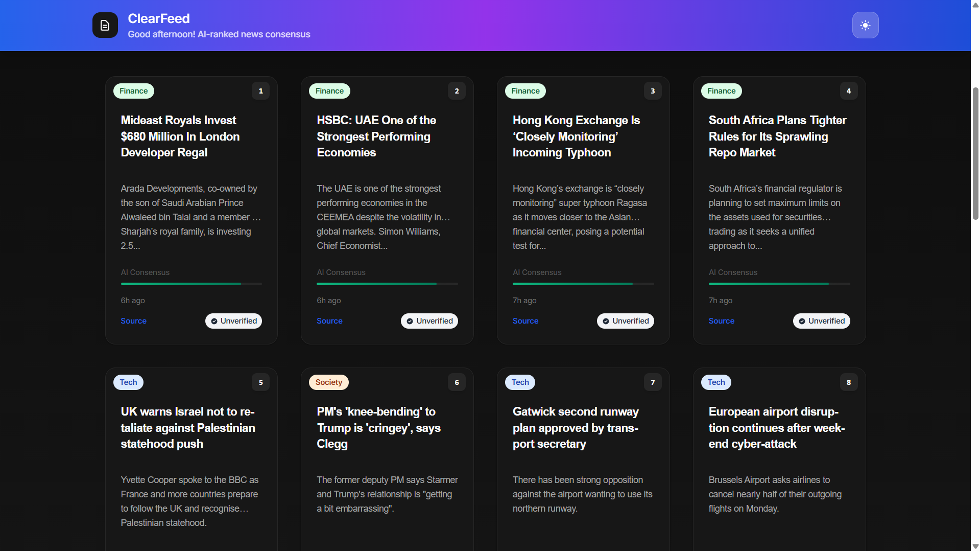Open the Source link on South Africa article
This screenshot has width=980, height=551.
[x=721, y=321]
